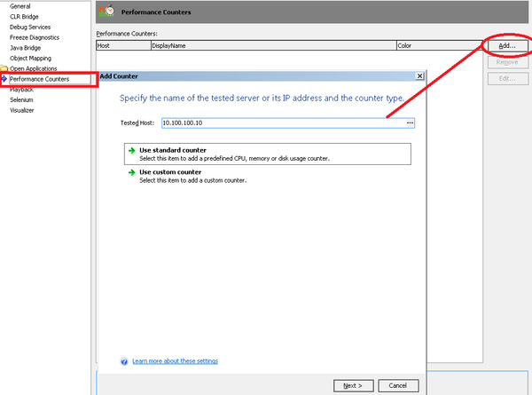
Task: Click the Next > button
Action: [x=353, y=386]
